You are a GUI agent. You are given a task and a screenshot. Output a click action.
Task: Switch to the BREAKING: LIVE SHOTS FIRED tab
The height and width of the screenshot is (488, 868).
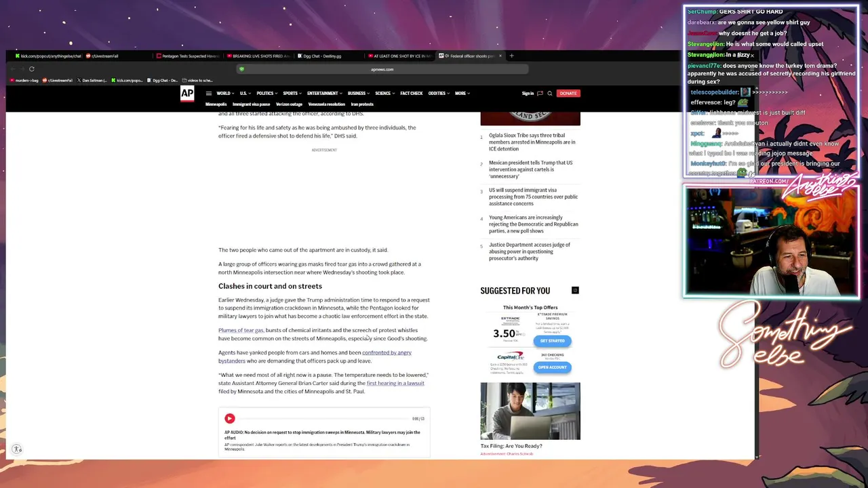(x=258, y=56)
